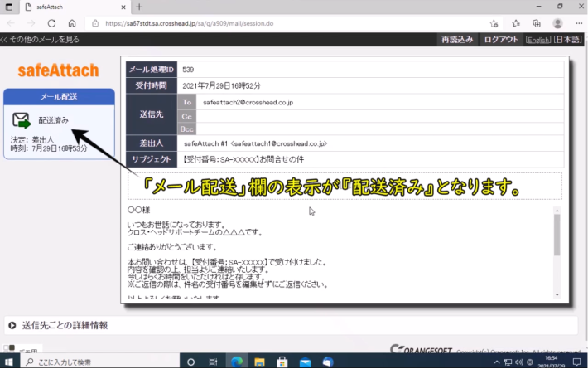Click the mail ID value 539
Viewport: 588px width, 369px height.
point(188,70)
